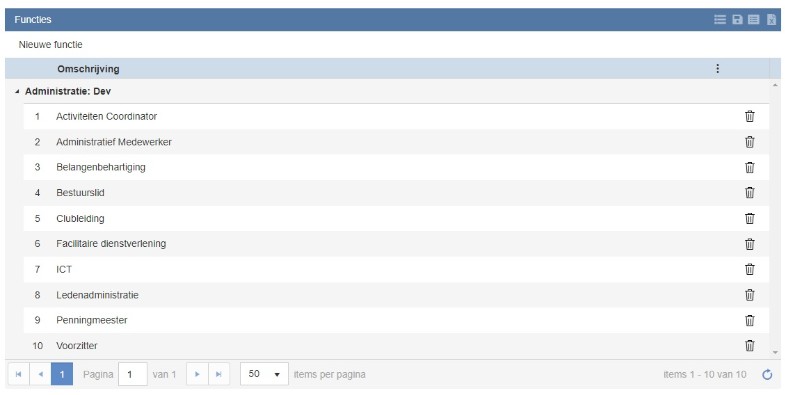
Task: Select page number 1 button
Action: [x=62, y=374]
